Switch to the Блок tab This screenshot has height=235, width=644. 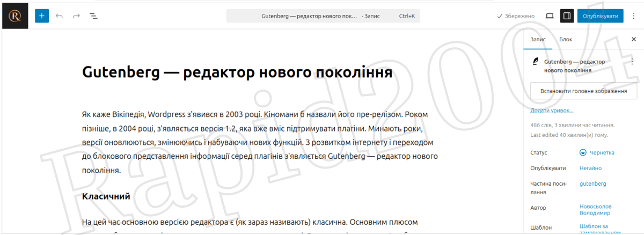pos(566,39)
